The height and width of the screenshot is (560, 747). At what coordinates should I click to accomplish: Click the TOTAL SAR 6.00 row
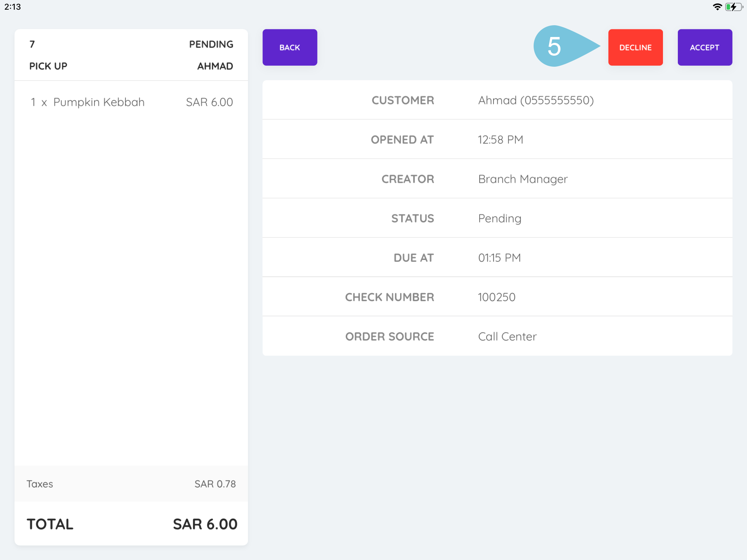[131, 523]
